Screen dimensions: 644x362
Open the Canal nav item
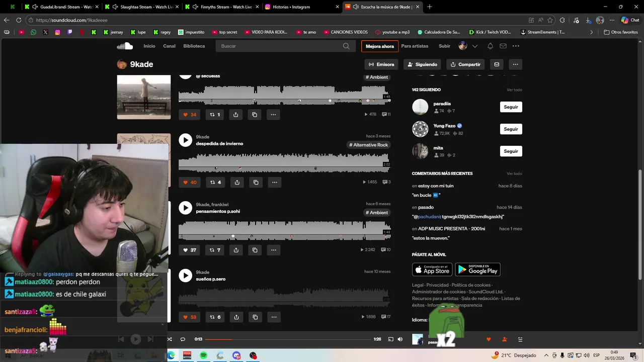pos(169,46)
